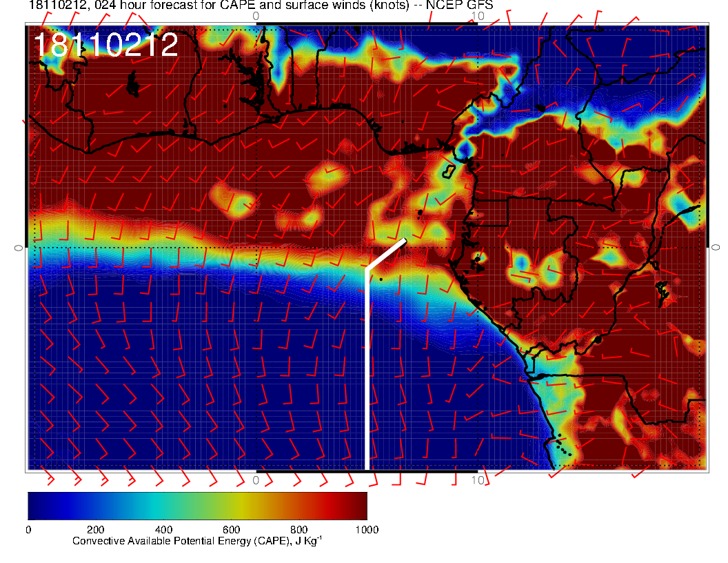Click the top axis longitude label 0
The image size is (728, 563).
point(256,16)
